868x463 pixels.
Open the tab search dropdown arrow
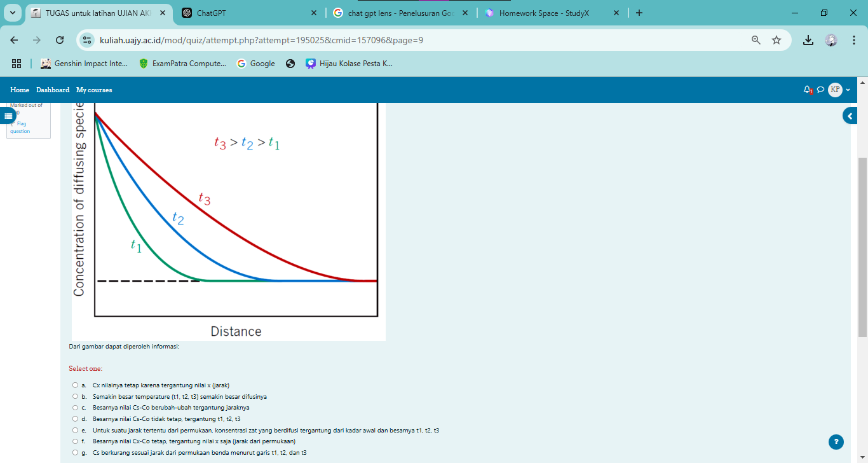click(12, 13)
